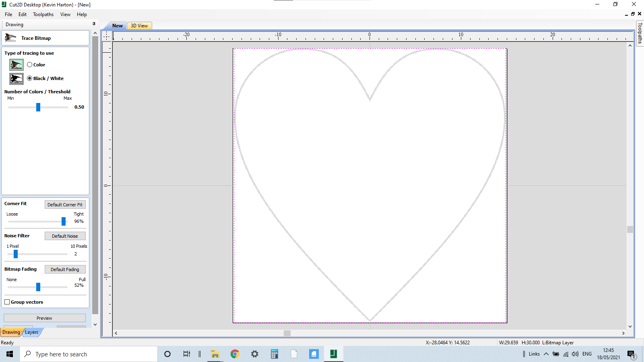Open Cut2D from the taskbar
The height and width of the screenshot is (362, 644).
pyautogui.click(x=333, y=354)
